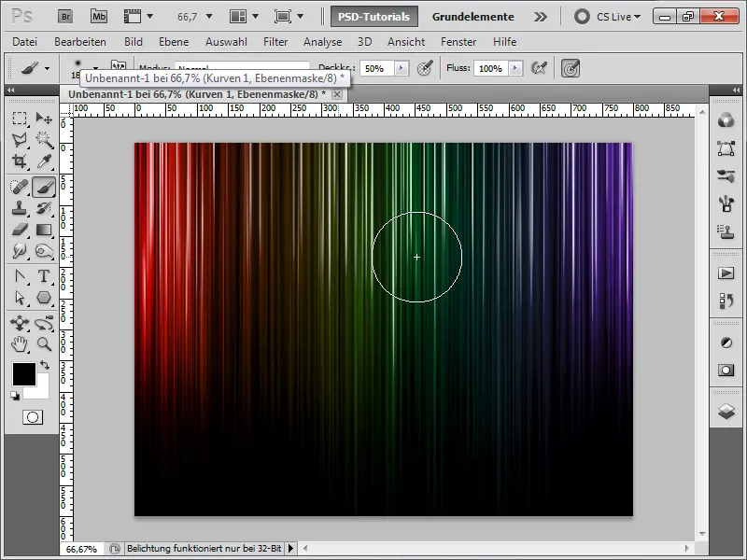The width and height of the screenshot is (747, 560).
Task: Open the tool preset picker dropdown
Action: 47,68
